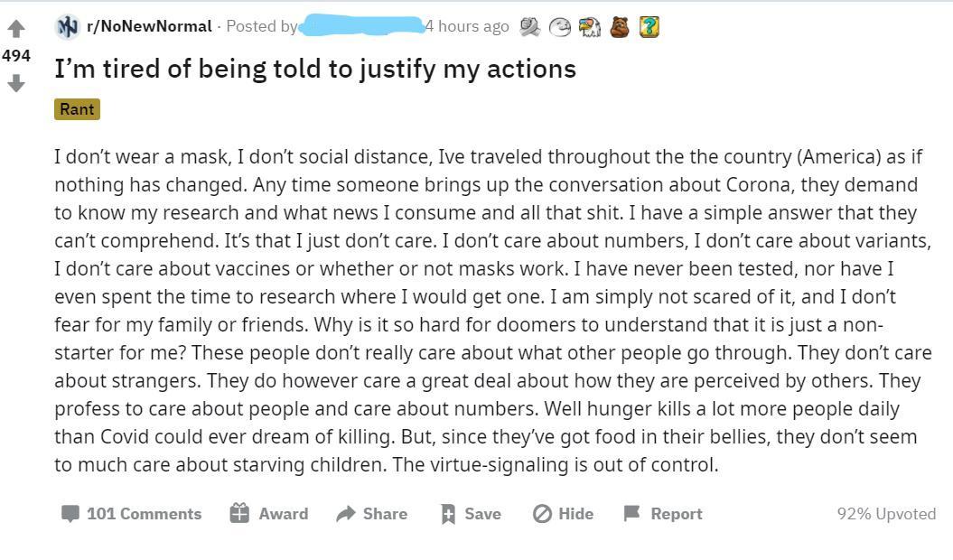This screenshot has width=953, height=560.
Task: Share this post
Action: pyautogui.click(x=371, y=514)
